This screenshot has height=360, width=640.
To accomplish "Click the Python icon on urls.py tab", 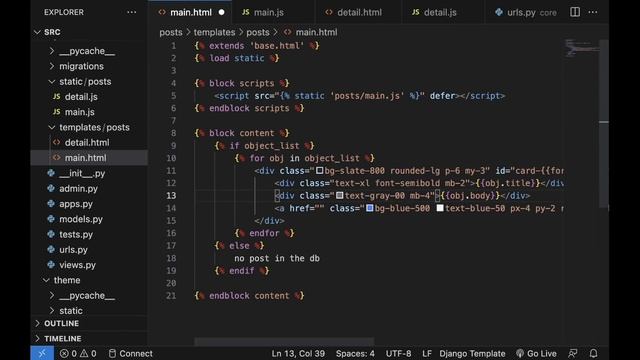I will pos(499,12).
